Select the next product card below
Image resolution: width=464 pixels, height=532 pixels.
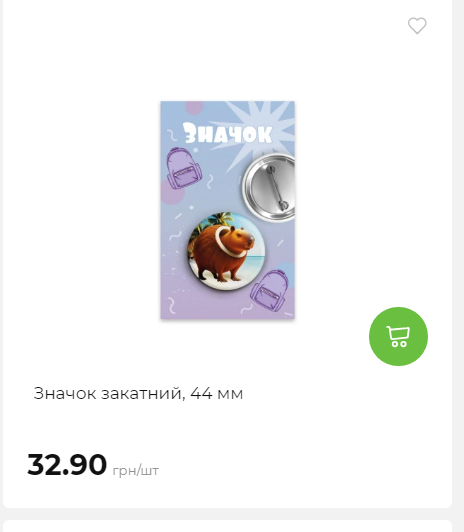click(x=228, y=526)
